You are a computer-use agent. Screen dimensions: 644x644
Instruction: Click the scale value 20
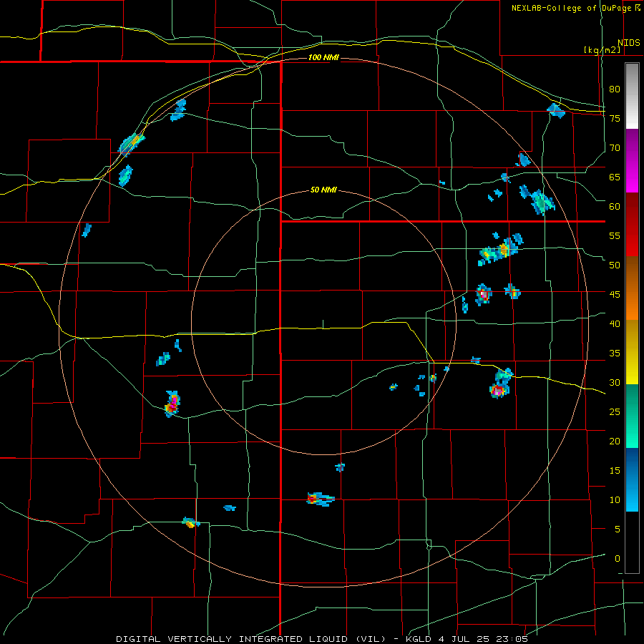tap(615, 441)
